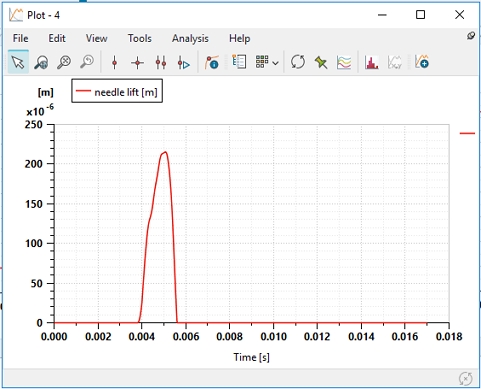Click the y-axis value 100
The width and height of the screenshot is (481, 389).
(34, 243)
